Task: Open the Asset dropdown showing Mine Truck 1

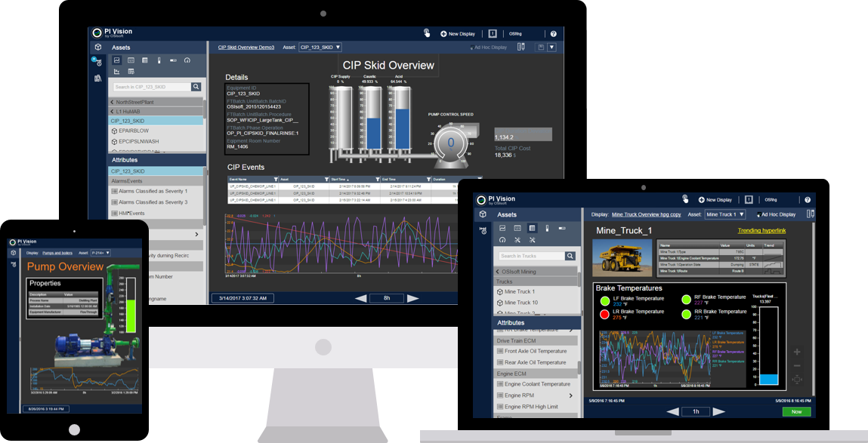Action: tap(725, 214)
